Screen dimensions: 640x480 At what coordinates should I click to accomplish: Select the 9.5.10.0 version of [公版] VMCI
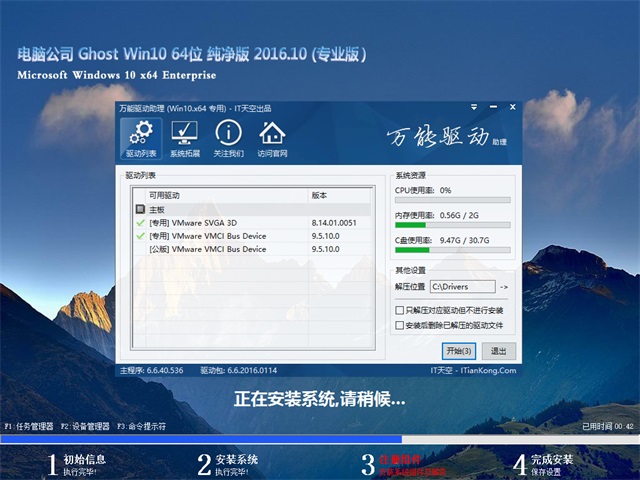click(325, 249)
